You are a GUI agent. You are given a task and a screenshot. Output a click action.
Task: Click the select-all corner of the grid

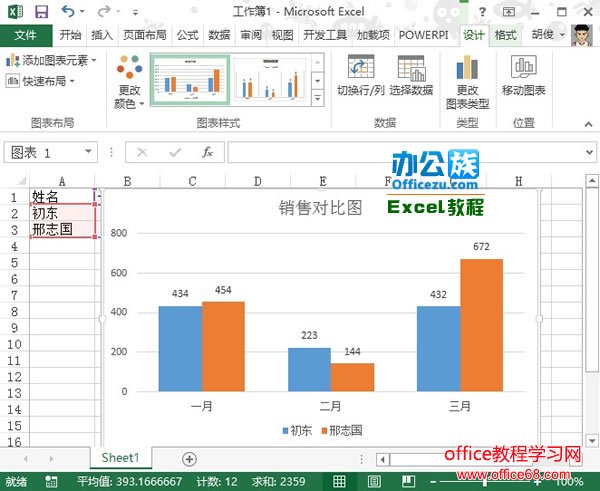click(21, 180)
